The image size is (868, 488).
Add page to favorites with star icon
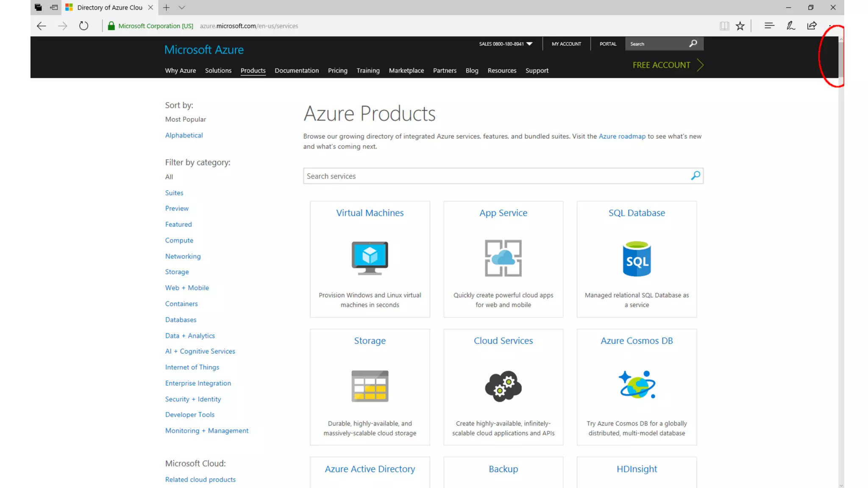tap(740, 26)
